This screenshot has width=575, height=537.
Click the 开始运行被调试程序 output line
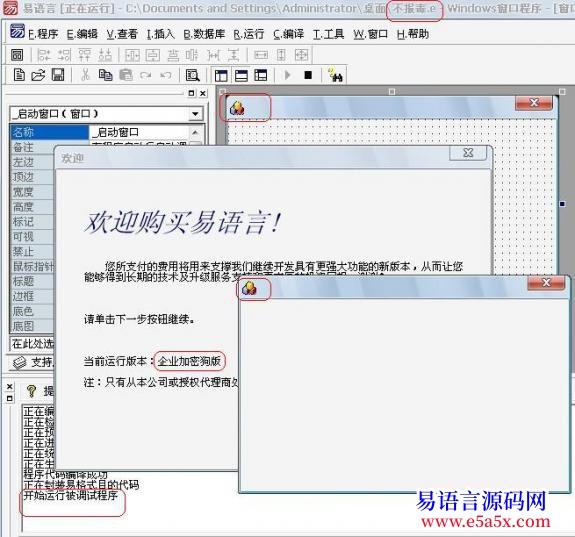(70, 496)
